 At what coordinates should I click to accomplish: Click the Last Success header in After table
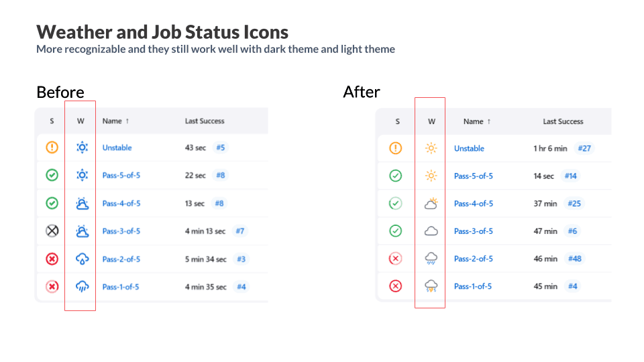tap(563, 121)
